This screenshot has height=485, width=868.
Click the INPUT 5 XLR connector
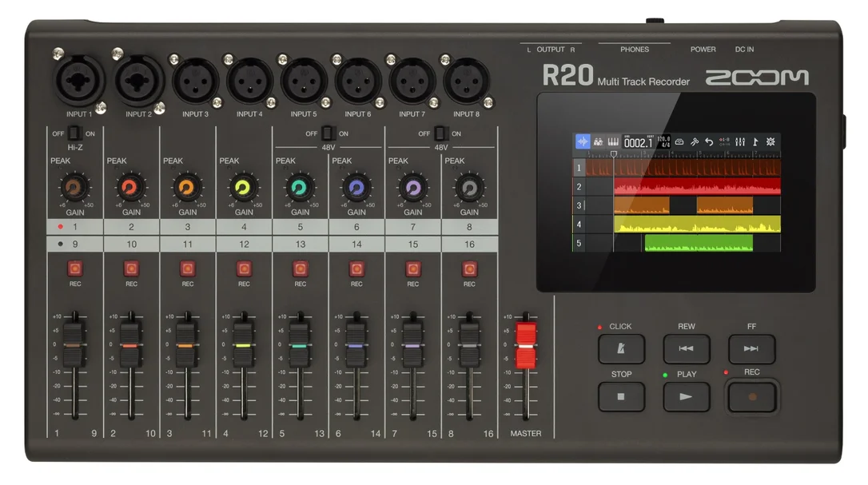pyautogui.click(x=304, y=81)
